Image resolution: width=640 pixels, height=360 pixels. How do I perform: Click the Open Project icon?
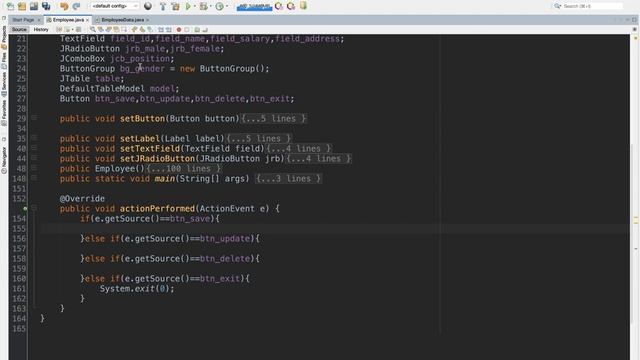click(x=34, y=6)
